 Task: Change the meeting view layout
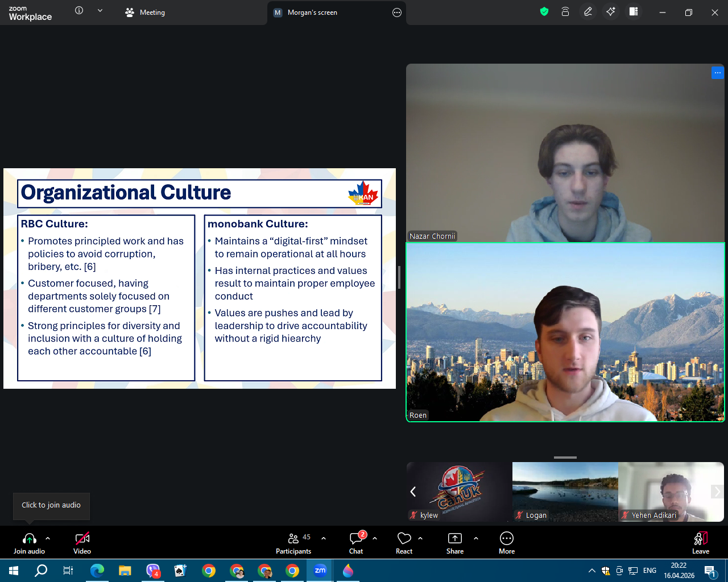point(634,11)
